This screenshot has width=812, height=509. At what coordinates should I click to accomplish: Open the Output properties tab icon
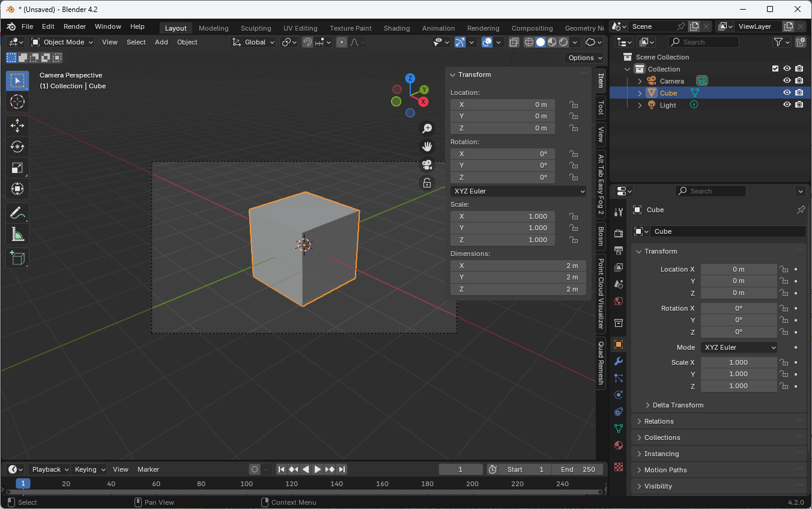[x=619, y=250]
